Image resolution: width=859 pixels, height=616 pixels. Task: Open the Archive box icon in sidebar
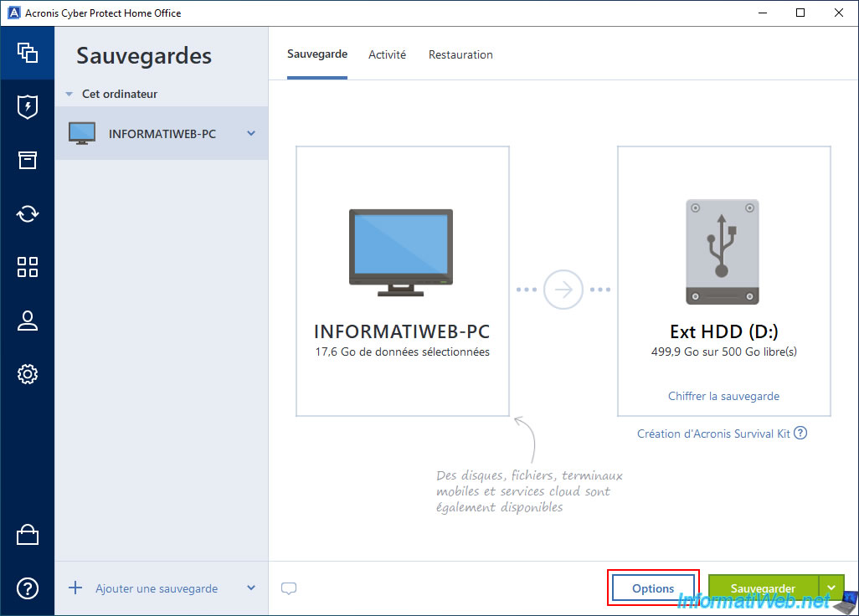click(x=28, y=161)
